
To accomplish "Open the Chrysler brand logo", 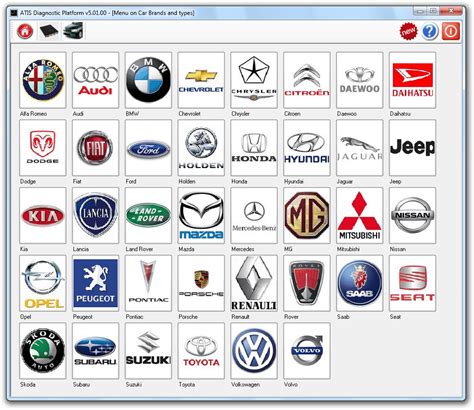I will [x=254, y=80].
